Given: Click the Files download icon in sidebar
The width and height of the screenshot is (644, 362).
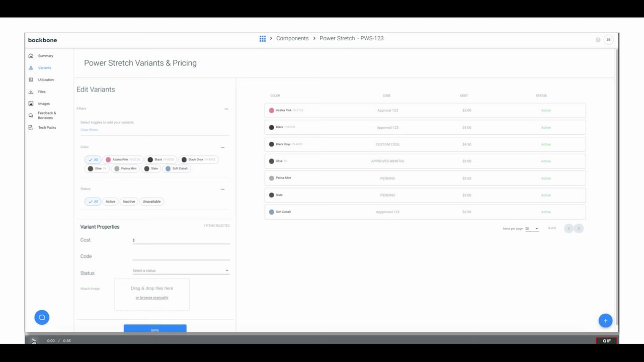Looking at the screenshot, I should pos(31,92).
